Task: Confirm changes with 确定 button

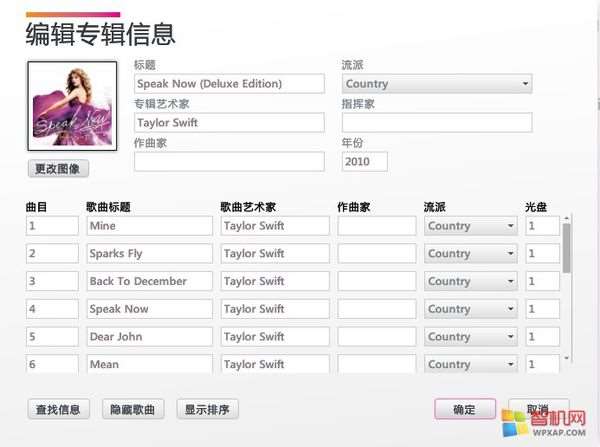Action: (465, 409)
